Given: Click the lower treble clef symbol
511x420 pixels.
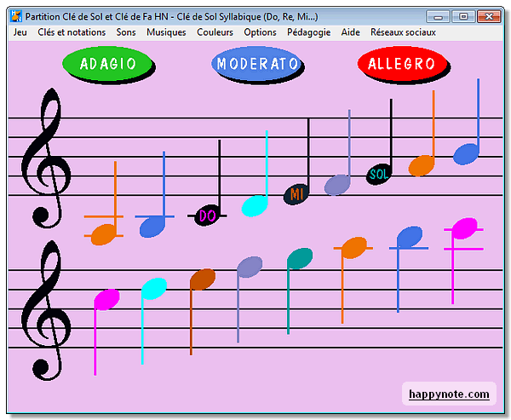Looking at the screenshot, I should [46, 310].
